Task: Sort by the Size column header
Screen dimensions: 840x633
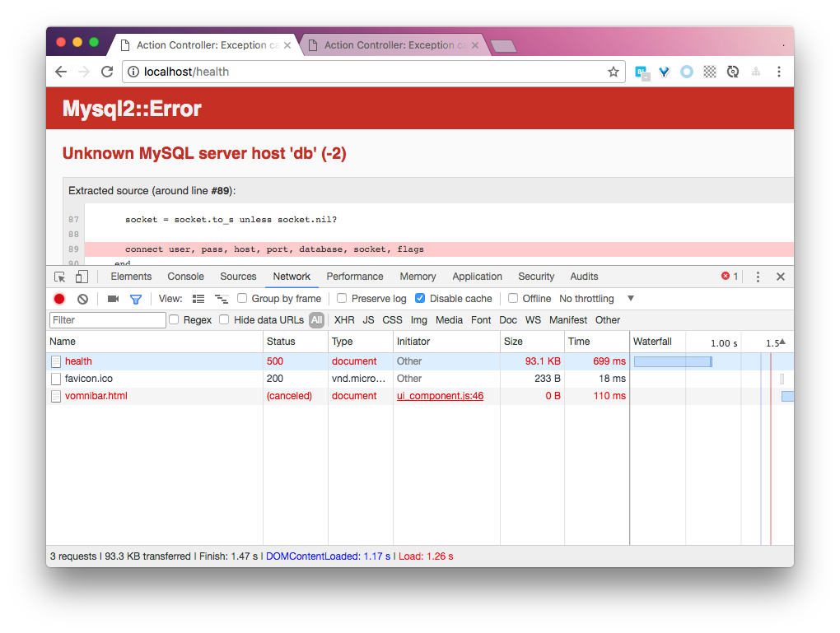Action: pos(532,342)
